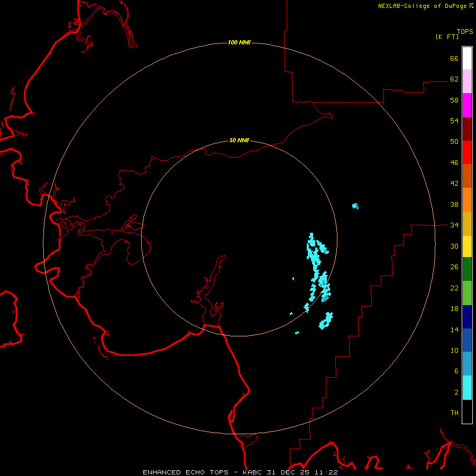The height and width of the screenshot is (476, 476).
Task: Click the light blue legend swatch near 6
Action: pyautogui.click(x=467, y=364)
